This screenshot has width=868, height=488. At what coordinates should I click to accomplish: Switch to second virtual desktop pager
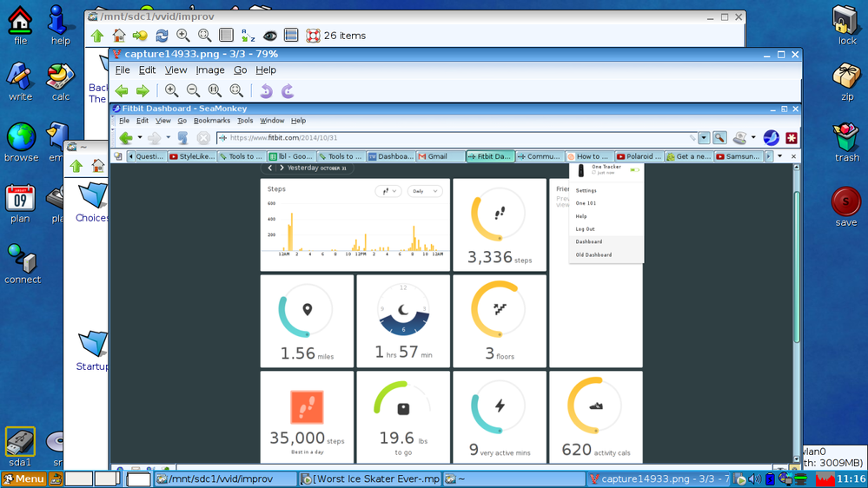(108, 479)
